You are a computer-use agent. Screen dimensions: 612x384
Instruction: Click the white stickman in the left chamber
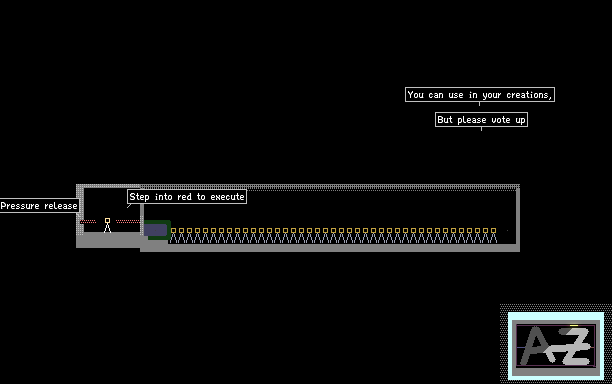pos(107,226)
